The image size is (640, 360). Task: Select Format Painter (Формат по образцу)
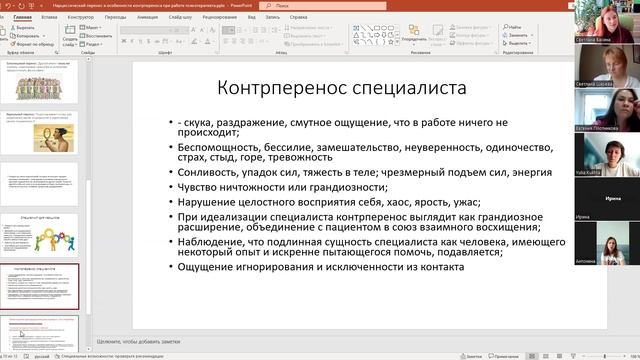point(32,44)
